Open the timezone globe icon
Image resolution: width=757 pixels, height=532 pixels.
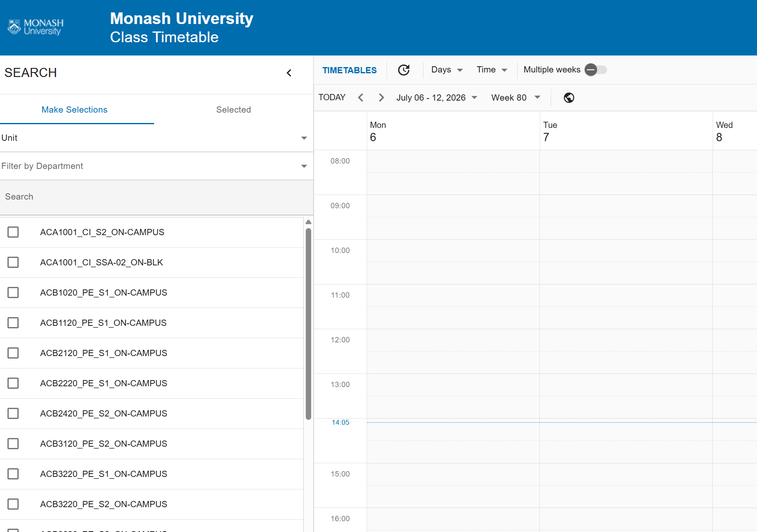[569, 98]
